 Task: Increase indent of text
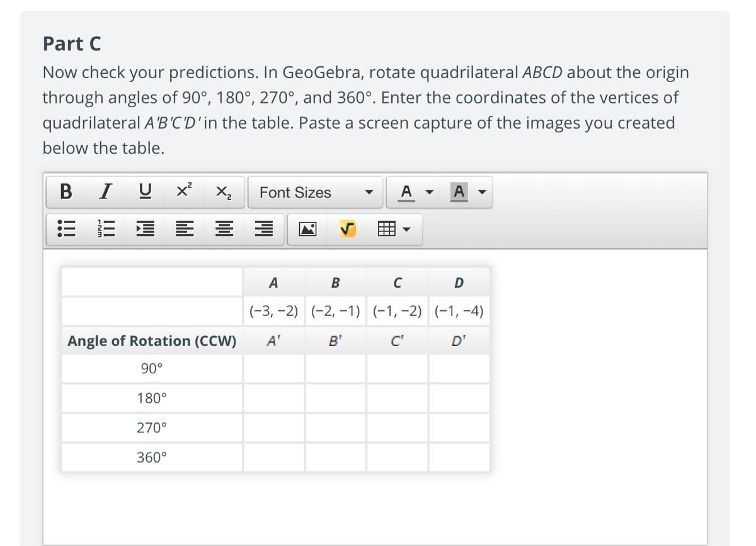[x=146, y=229]
